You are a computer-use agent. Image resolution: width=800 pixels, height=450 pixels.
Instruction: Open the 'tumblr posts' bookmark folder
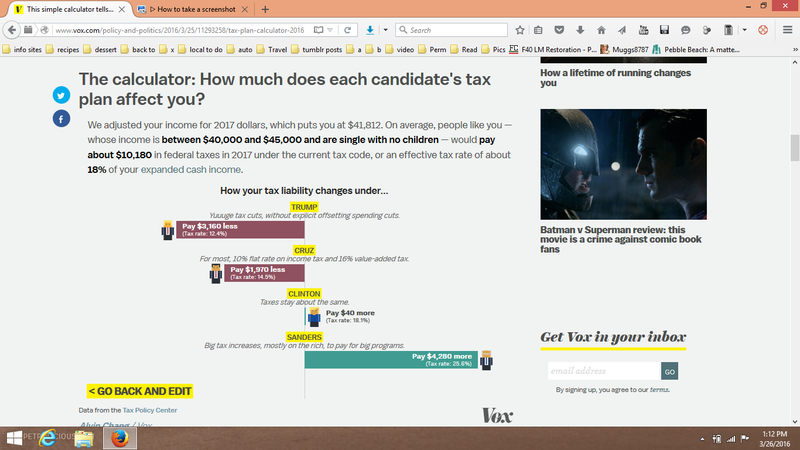coord(317,49)
